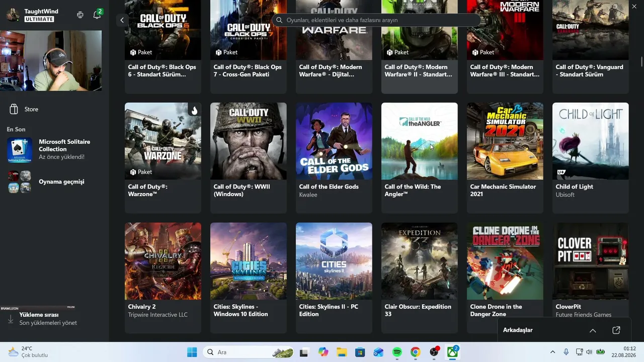Open Call of Duty: Modern Warfare II title
Screen dimensions: 644x362
coord(418,71)
